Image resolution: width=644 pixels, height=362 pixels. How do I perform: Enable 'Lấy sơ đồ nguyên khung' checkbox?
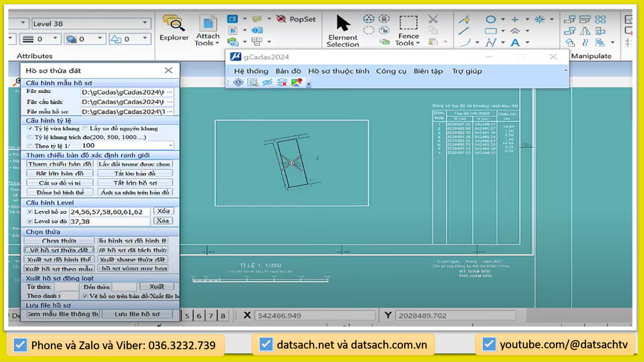(85, 128)
